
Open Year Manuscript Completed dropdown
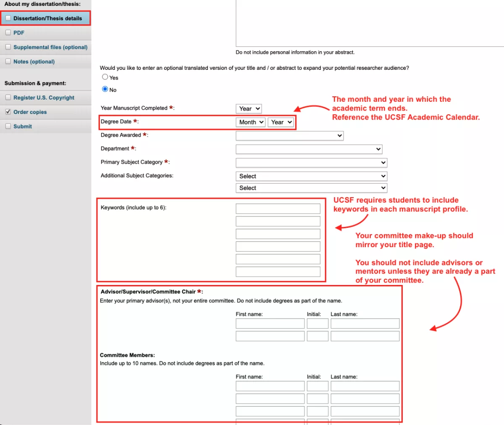249,108
